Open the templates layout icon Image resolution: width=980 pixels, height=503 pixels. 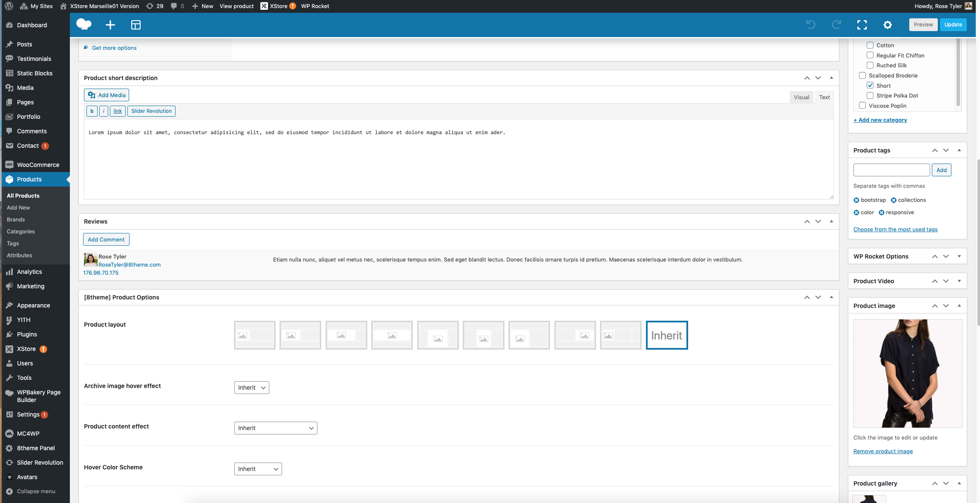pos(135,25)
